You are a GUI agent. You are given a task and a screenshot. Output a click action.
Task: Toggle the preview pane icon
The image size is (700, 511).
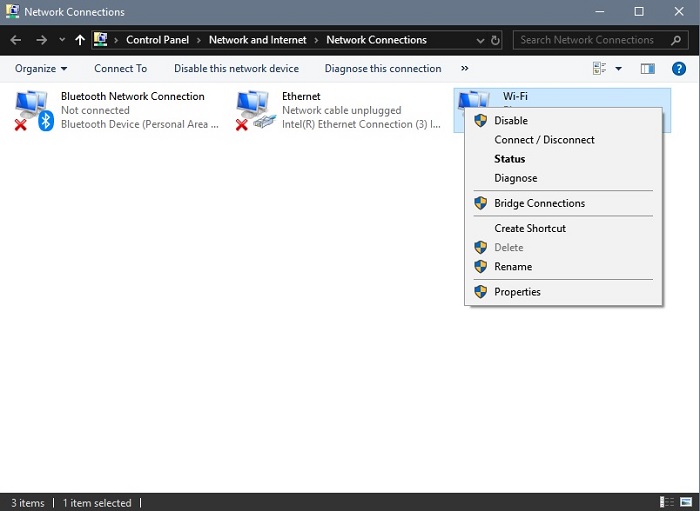(x=648, y=68)
